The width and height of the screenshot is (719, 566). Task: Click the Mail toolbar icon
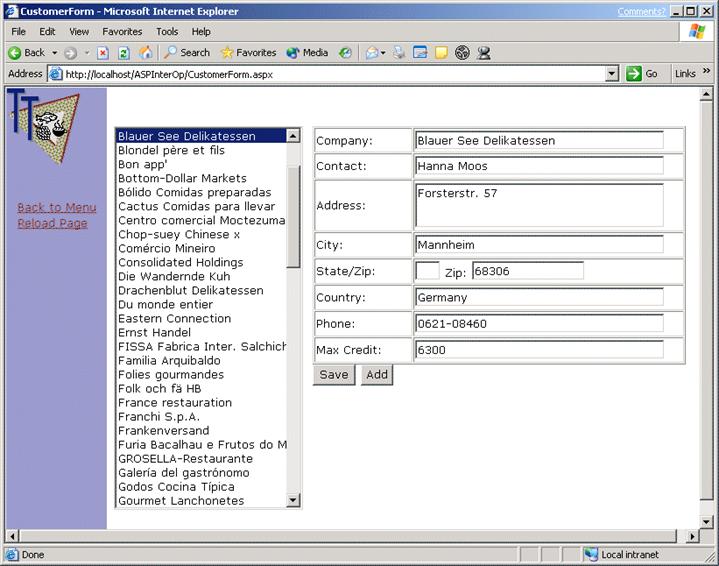pos(371,53)
